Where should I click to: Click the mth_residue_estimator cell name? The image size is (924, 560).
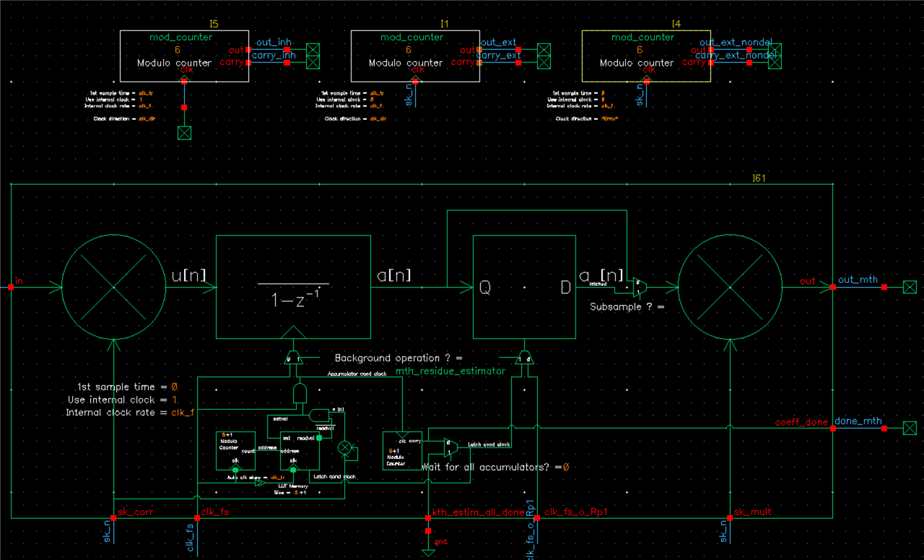pos(450,372)
